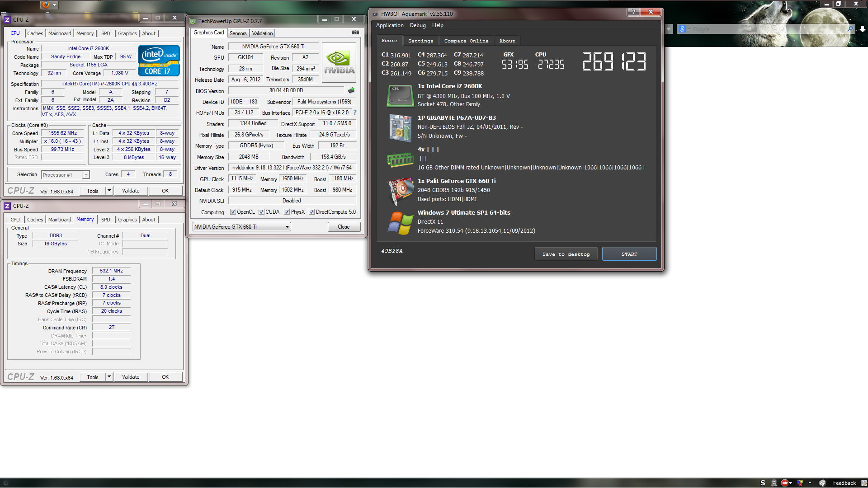
Task: Open the Mainboard tab in upper CPU-Z
Action: 60,33
